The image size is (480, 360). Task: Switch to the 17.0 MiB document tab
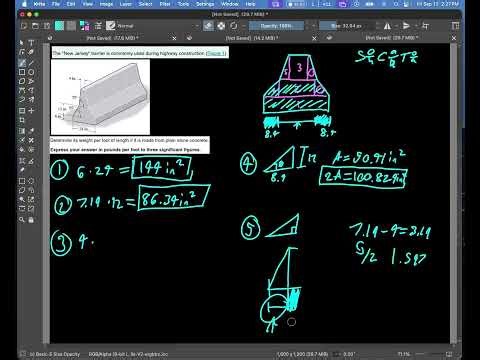tap(112, 38)
